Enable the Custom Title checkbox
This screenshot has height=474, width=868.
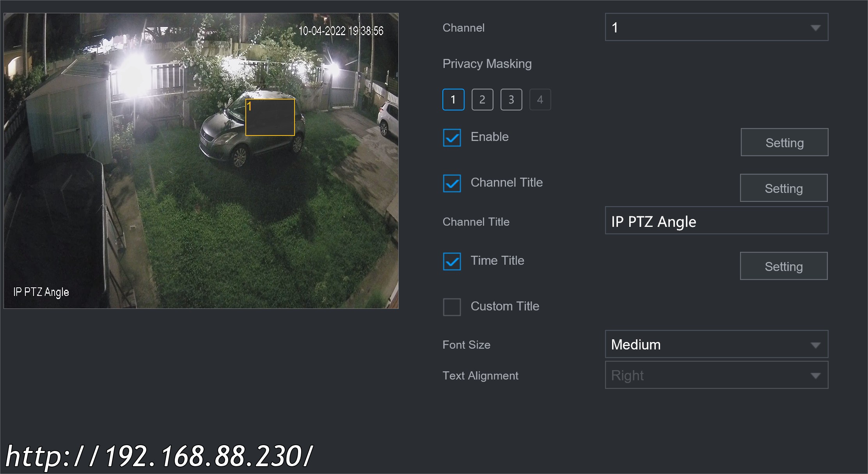coord(452,307)
